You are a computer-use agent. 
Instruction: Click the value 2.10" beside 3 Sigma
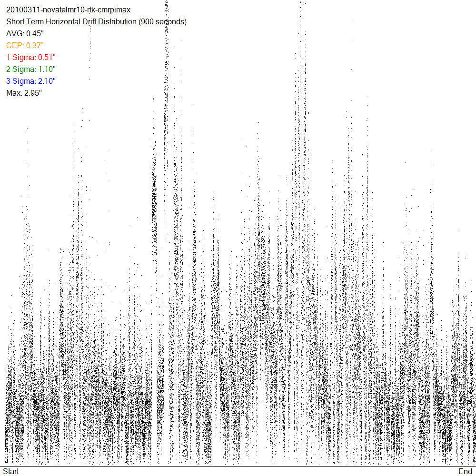coord(47,81)
